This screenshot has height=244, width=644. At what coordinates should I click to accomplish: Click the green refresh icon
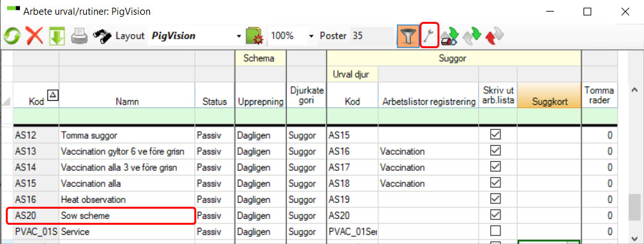[12, 36]
